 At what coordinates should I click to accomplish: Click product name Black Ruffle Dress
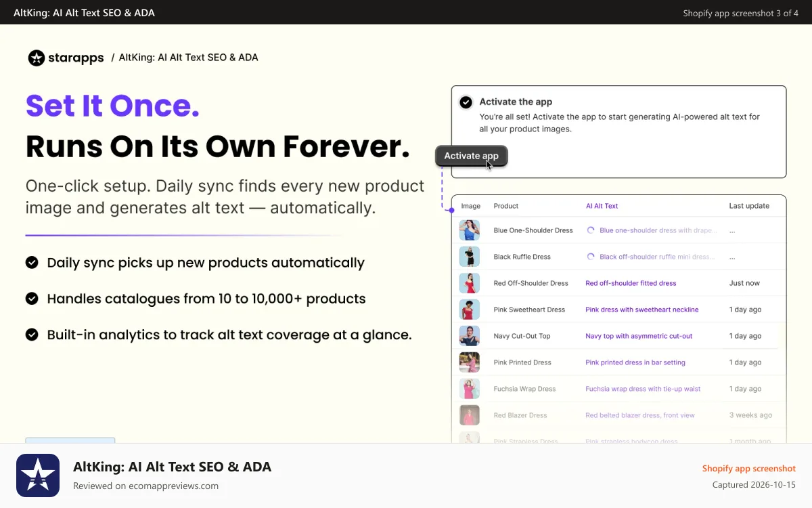point(522,257)
